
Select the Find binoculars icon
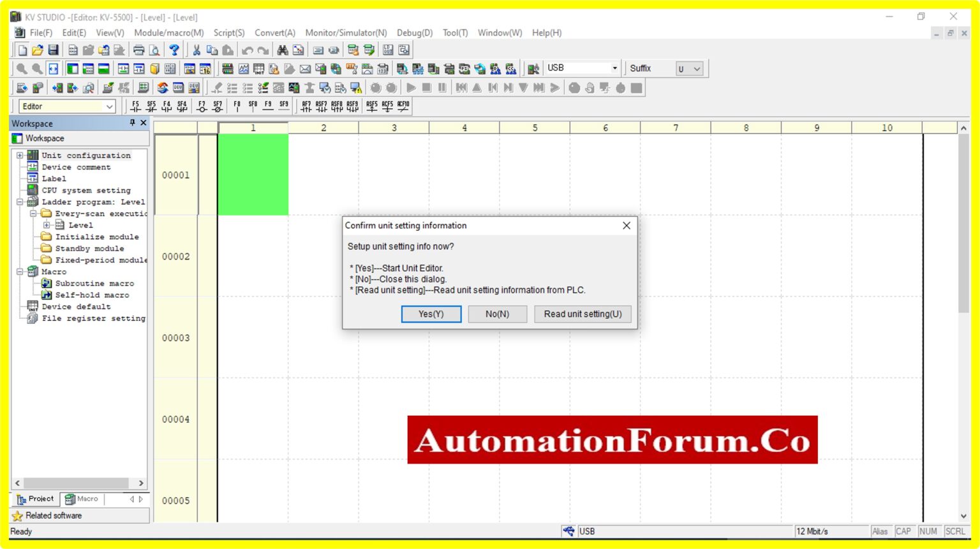click(283, 49)
